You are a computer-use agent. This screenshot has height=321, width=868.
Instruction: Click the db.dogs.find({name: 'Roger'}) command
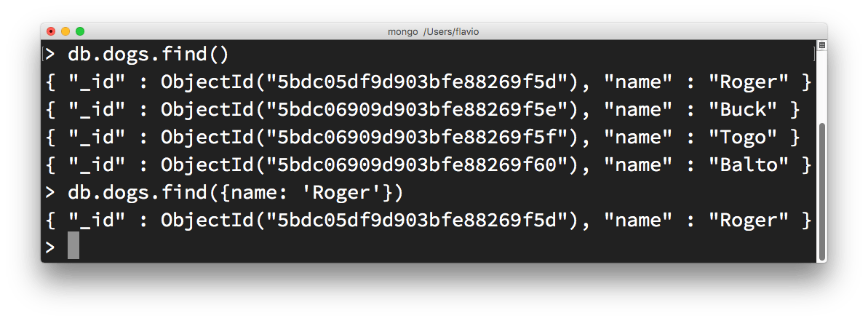click(235, 193)
